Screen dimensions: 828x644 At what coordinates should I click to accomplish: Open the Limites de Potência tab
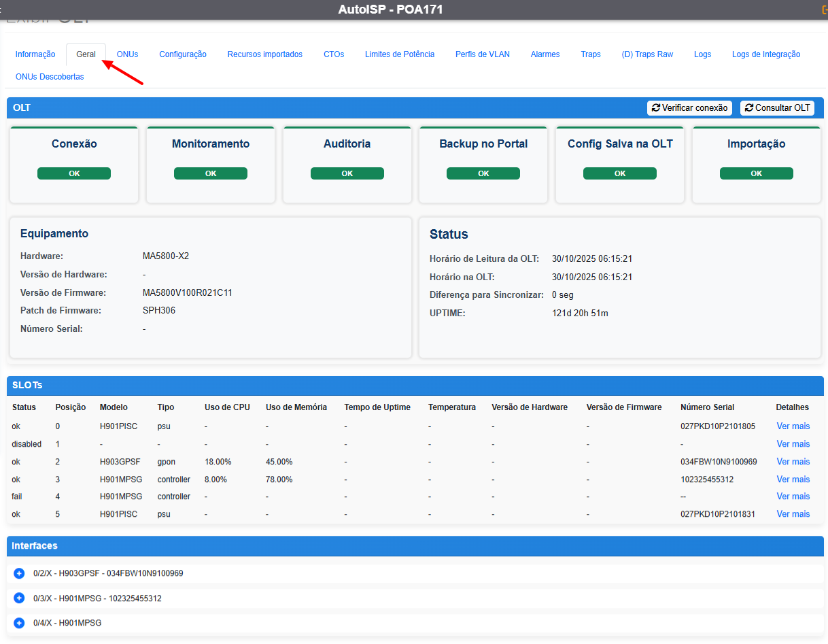coord(400,54)
